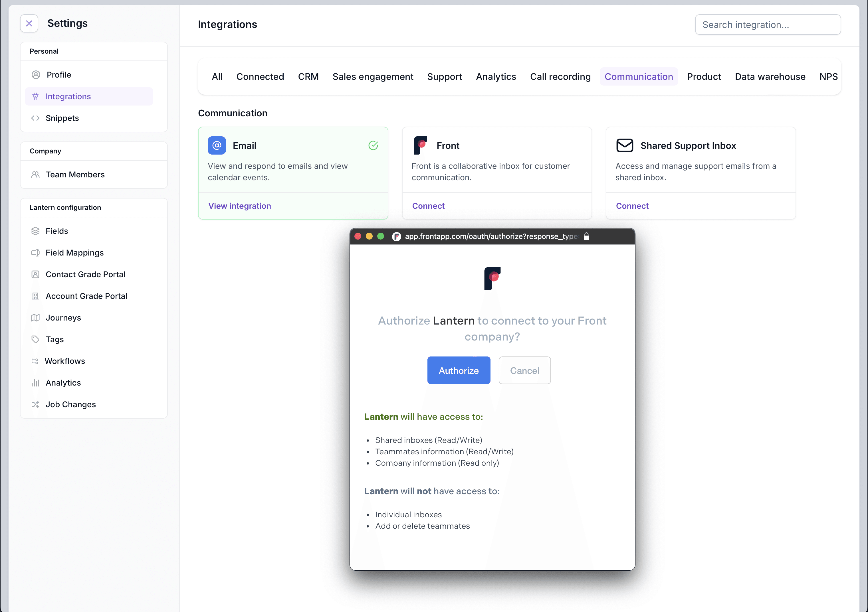Click the Account Grade Portal building icon
The image size is (868, 612).
[x=35, y=296]
